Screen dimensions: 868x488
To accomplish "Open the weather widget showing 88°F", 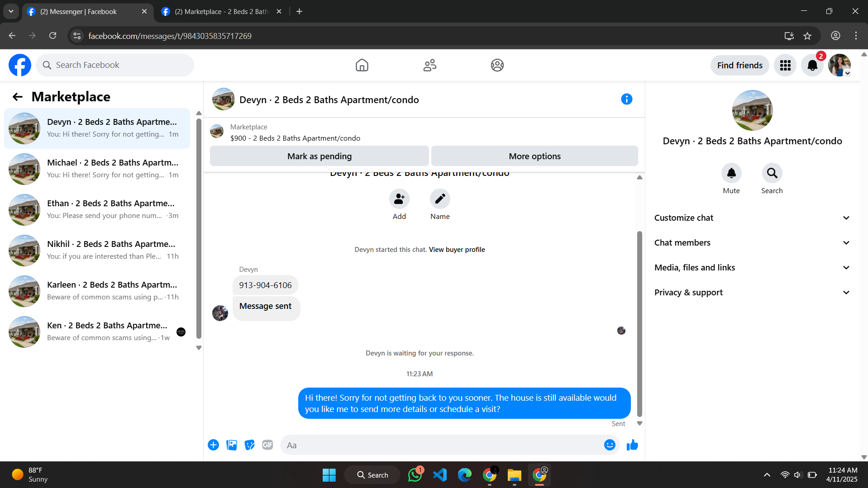I will pyautogui.click(x=30, y=475).
